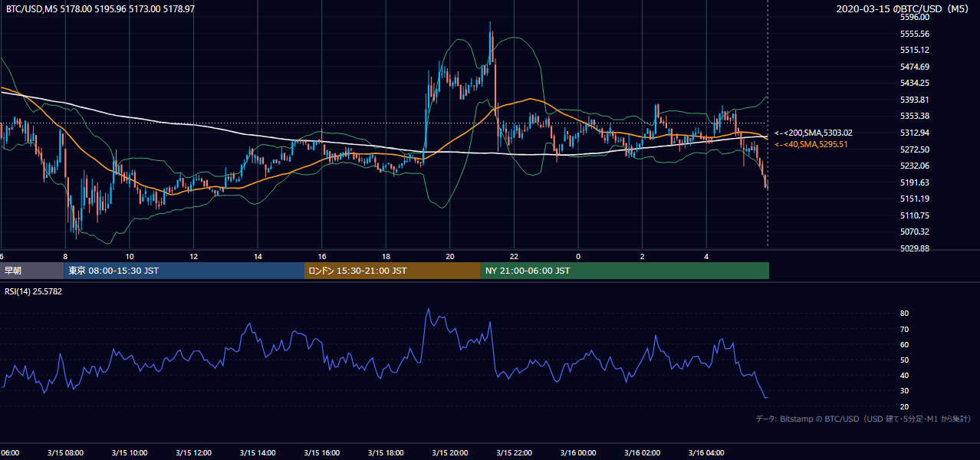
Task: Click the Bitstamp data source note
Action: pyautogui.click(x=863, y=419)
